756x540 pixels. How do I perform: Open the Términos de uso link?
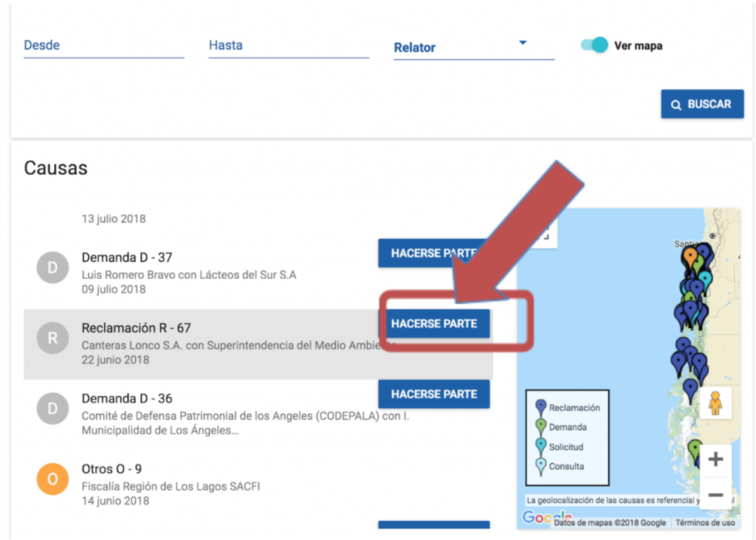(704, 523)
